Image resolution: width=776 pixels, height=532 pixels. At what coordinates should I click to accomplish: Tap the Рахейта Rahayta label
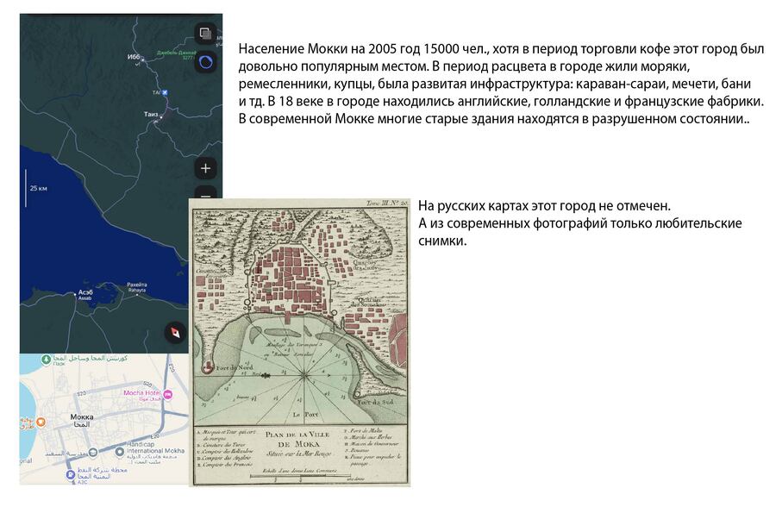click(136, 287)
